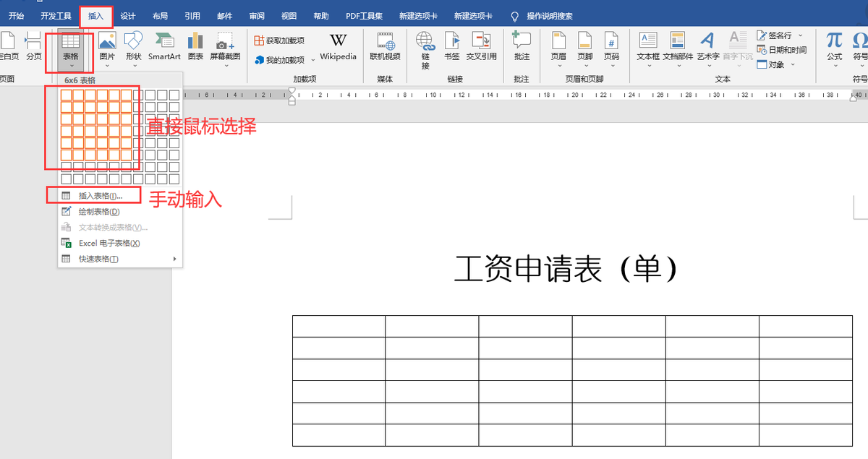This screenshot has width=868, height=459.
Task: Expand the 快速表格 submenu arrow
Action: pyautogui.click(x=174, y=259)
